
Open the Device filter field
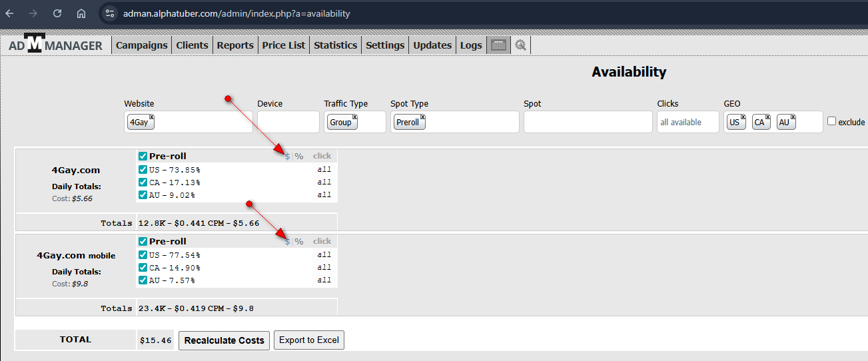pyautogui.click(x=288, y=122)
